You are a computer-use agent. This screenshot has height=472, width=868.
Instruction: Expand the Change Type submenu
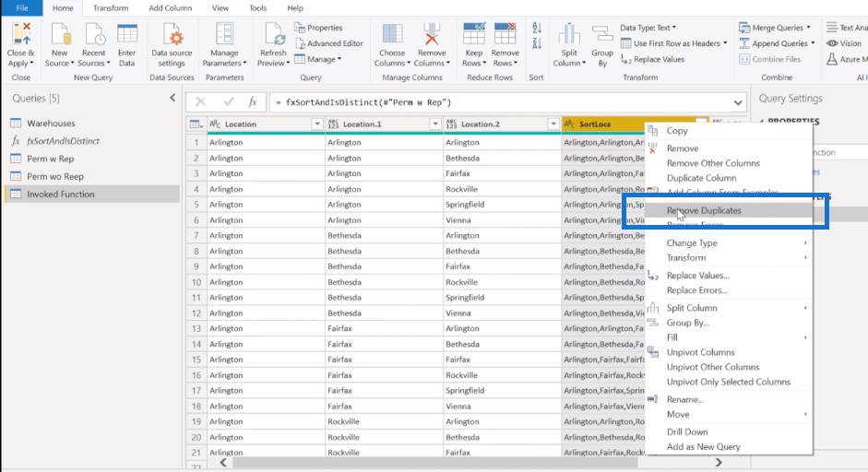click(735, 243)
